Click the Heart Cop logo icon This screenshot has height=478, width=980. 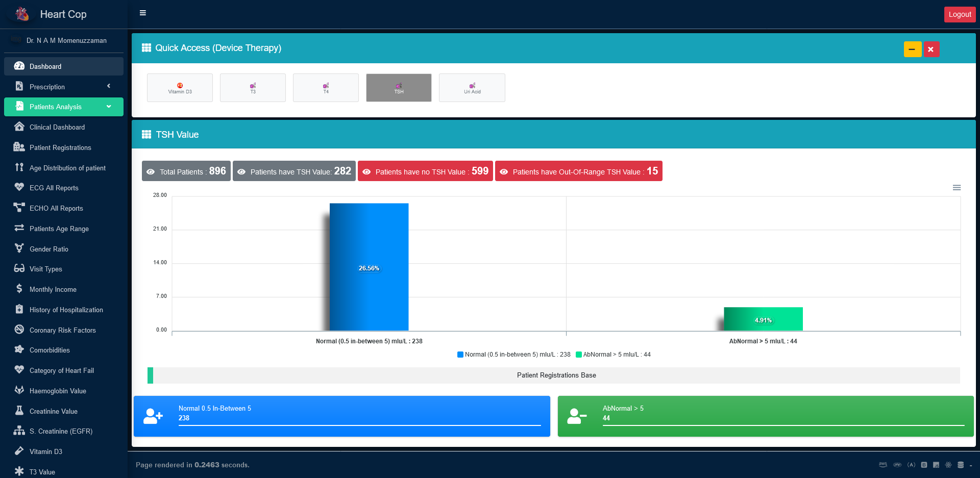22,14
